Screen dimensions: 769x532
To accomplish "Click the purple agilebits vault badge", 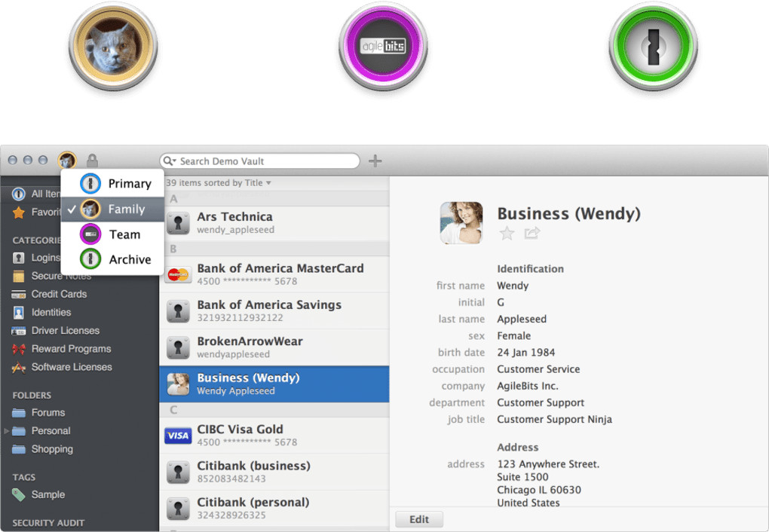I will 383,47.
